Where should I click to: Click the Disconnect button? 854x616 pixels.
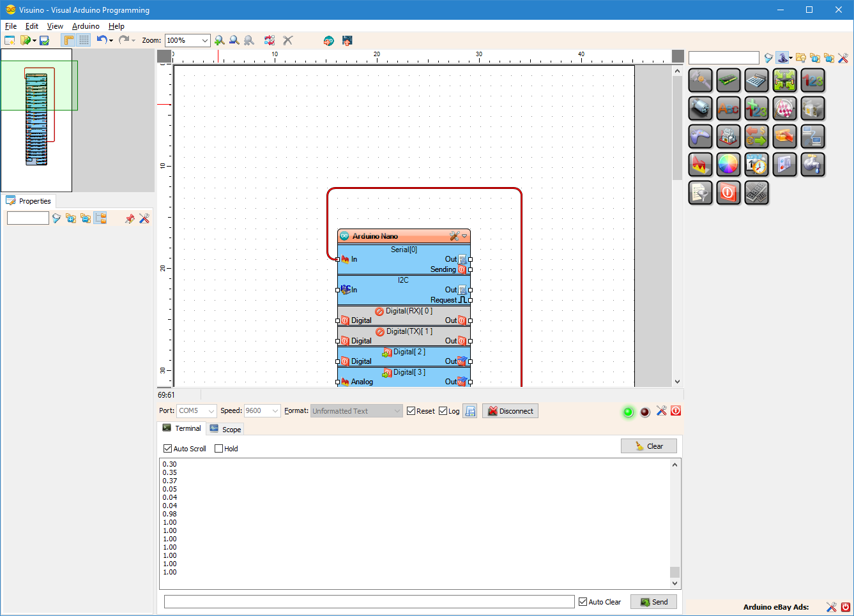(x=510, y=410)
